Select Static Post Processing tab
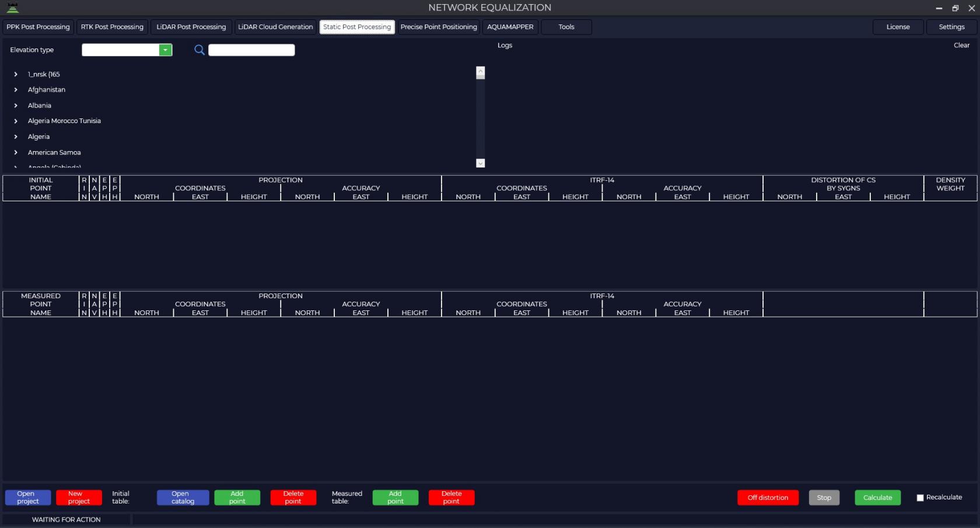The width and height of the screenshot is (980, 528). click(357, 27)
